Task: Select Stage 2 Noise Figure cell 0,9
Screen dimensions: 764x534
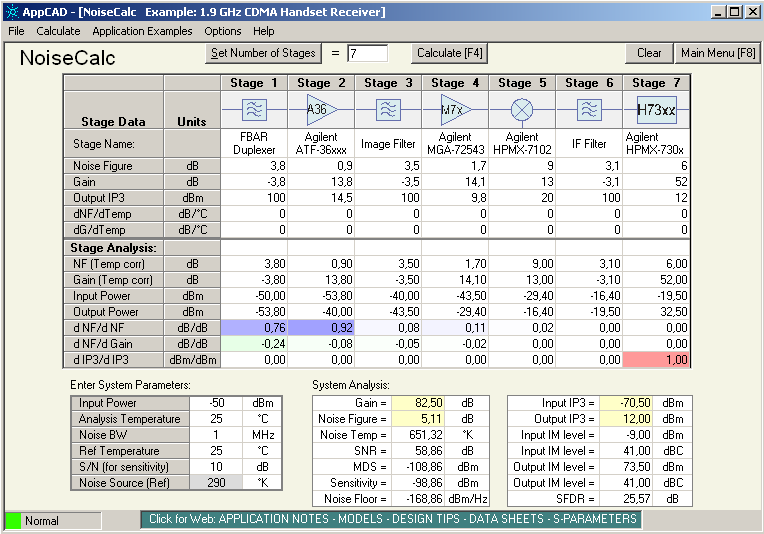Action: pyautogui.click(x=321, y=166)
